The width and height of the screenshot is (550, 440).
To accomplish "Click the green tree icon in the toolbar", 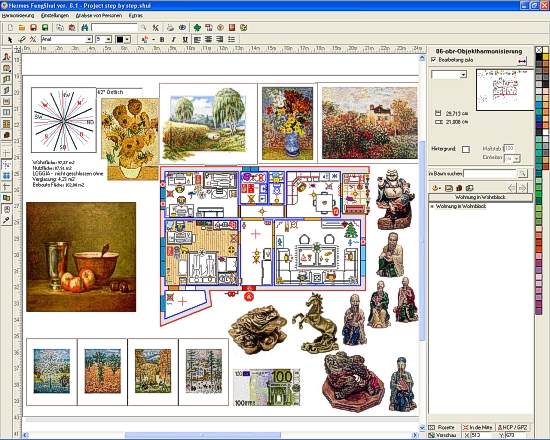I will point(197,28).
